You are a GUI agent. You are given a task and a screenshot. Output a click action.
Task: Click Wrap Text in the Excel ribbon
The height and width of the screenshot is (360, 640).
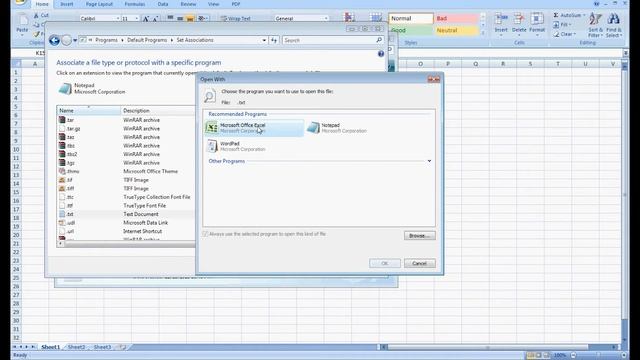pyautogui.click(x=236, y=18)
